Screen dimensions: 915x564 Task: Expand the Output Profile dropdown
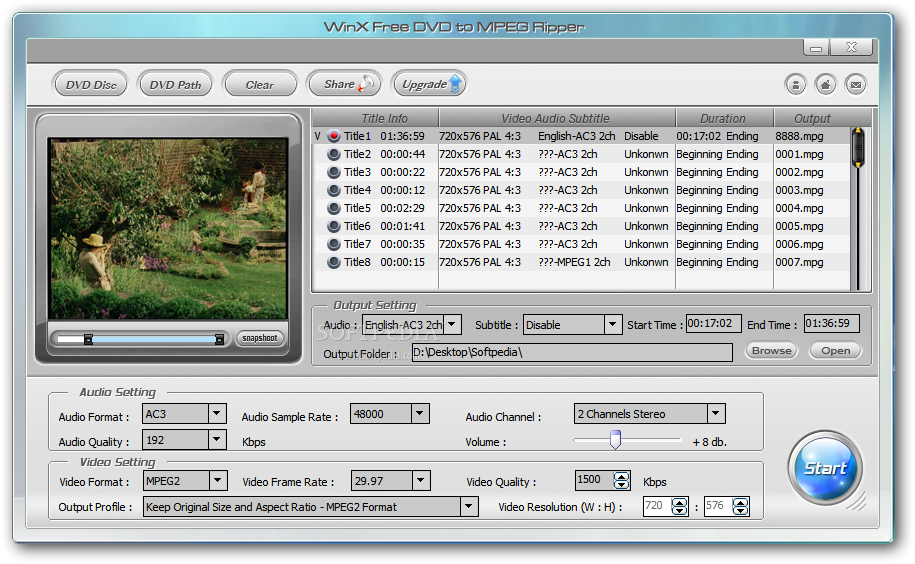(x=469, y=506)
